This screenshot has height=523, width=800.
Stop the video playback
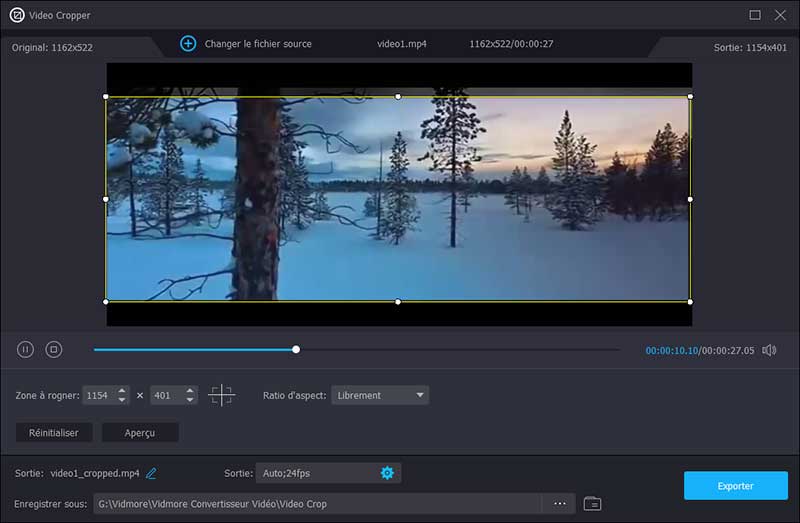coord(54,350)
